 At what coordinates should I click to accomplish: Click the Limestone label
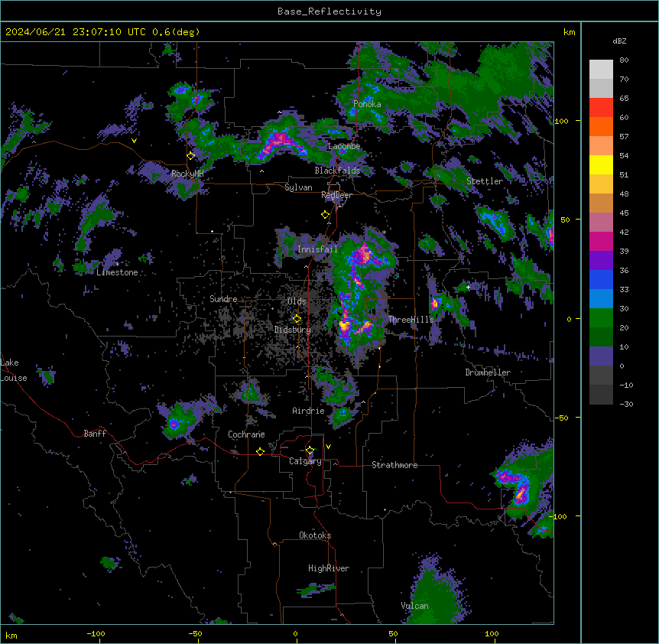117,272
